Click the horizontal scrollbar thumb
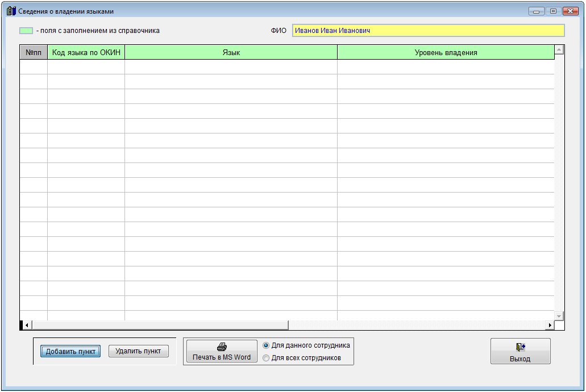The width and height of the screenshot is (586, 392). [160, 325]
